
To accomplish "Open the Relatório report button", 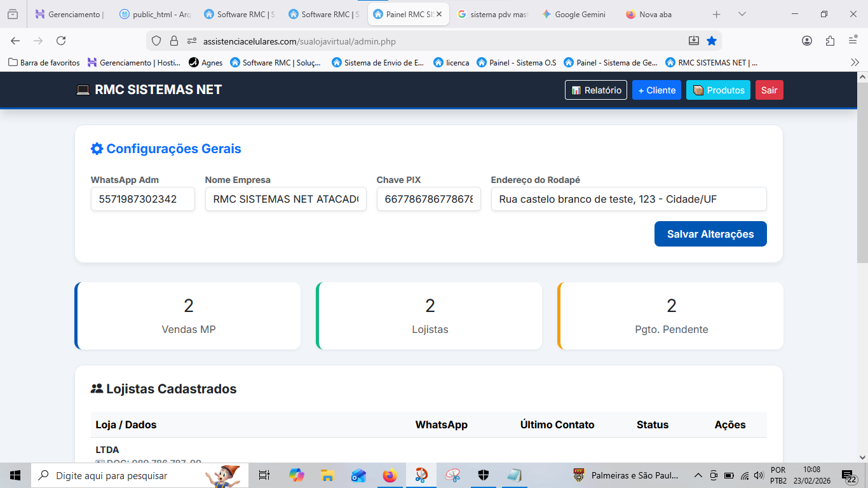I will 596,90.
